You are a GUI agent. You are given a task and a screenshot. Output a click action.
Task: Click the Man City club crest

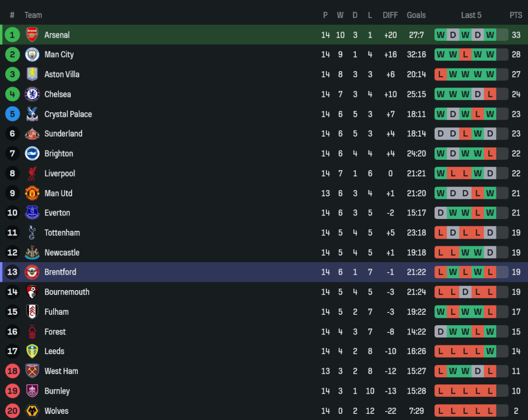tap(32, 55)
